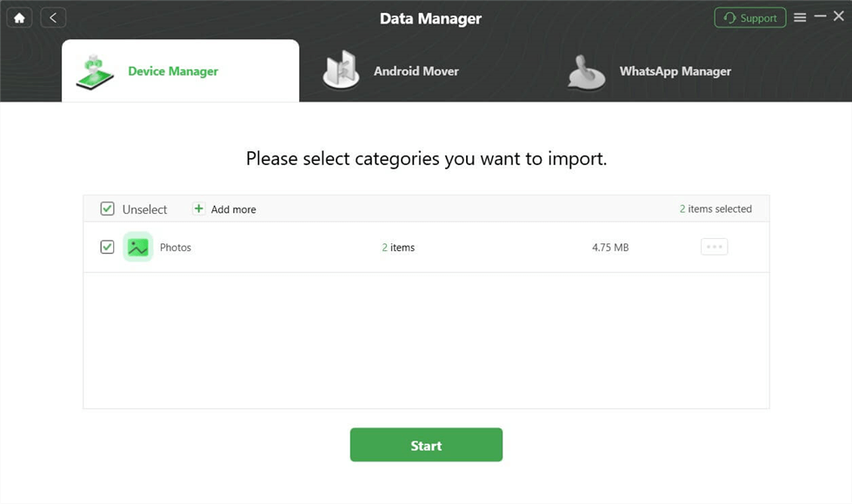Go back using the arrow button
Image resolution: width=852 pixels, height=504 pixels.
[x=53, y=17]
